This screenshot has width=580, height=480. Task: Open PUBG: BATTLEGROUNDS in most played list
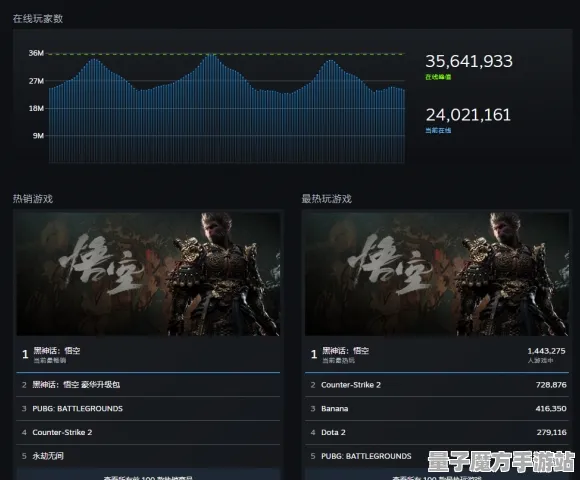pos(436,456)
